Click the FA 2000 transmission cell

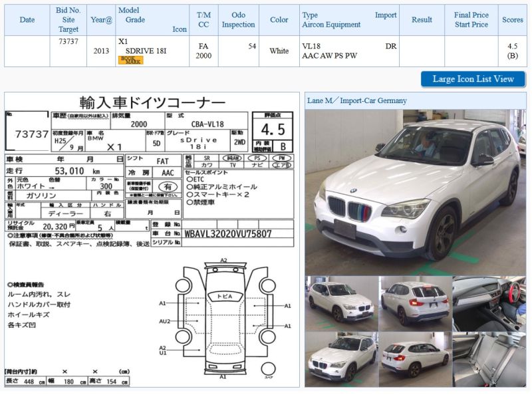pos(203,51)
